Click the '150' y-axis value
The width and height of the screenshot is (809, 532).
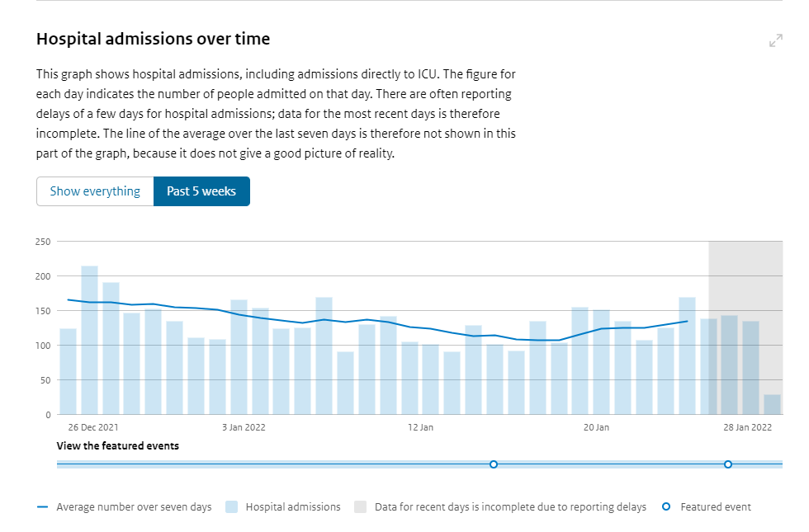click(x=43, y=311)
